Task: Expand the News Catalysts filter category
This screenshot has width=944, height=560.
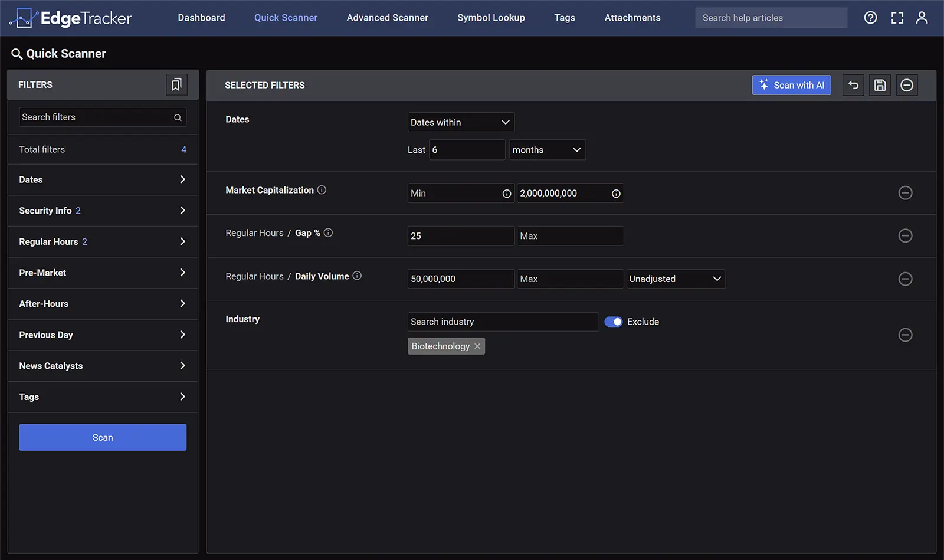Action: pos(103,366)
